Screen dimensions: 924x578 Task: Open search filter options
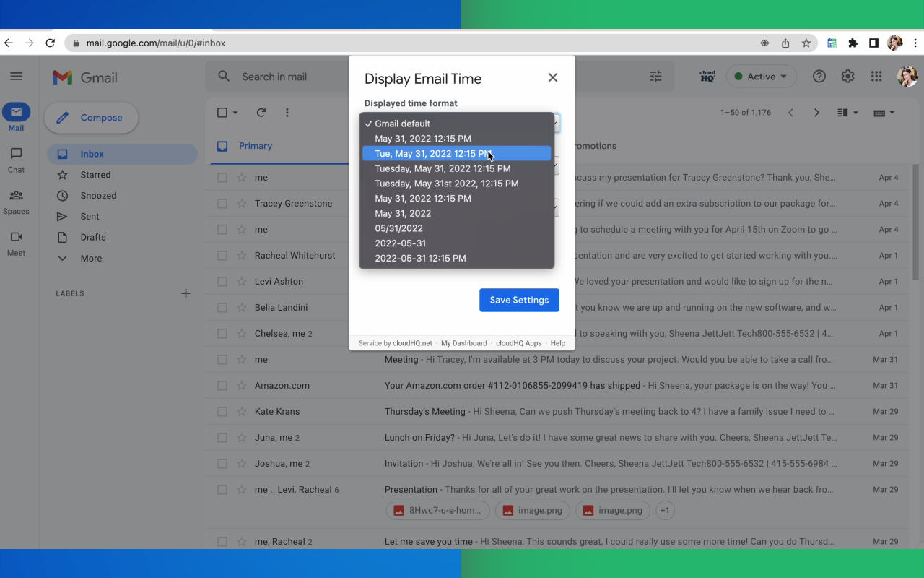(x=655, y=75)
